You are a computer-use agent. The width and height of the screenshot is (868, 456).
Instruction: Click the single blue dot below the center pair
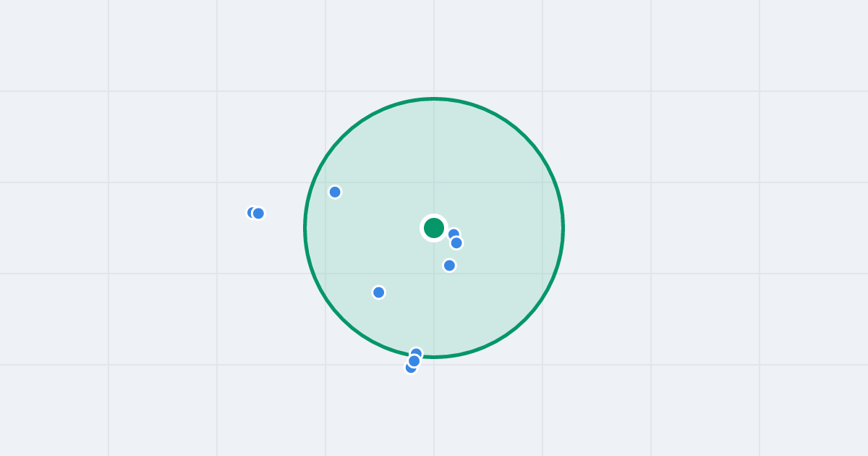click(x=449, y=266)
